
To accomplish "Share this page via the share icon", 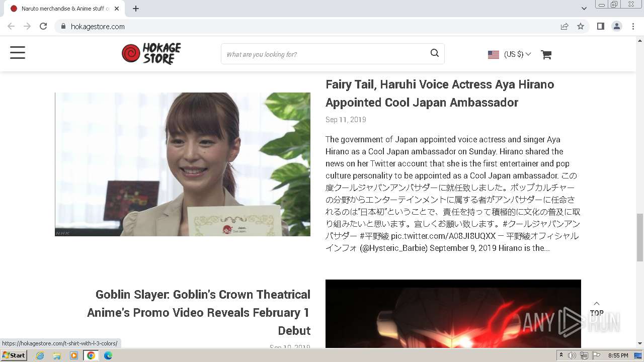I will 565,26.
